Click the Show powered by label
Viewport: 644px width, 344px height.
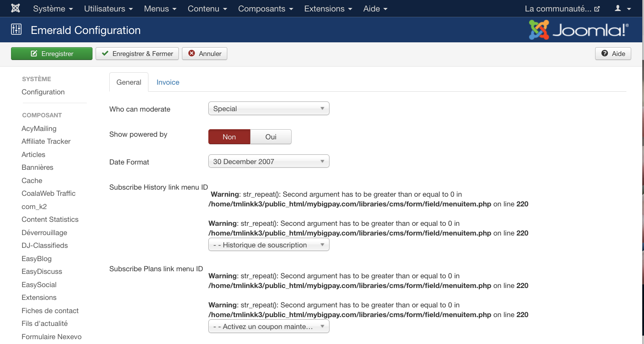(x=138, y=134)
